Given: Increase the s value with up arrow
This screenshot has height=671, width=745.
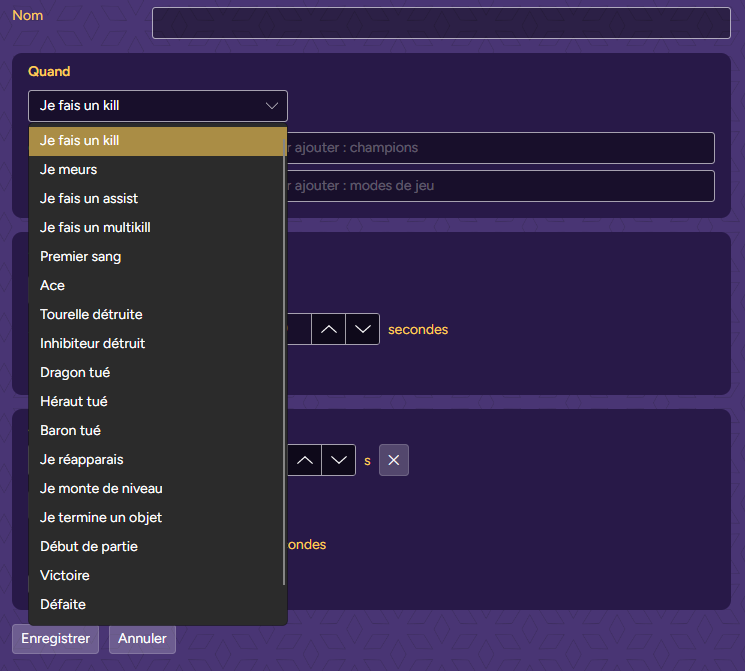Looking at the screenshot, I should [305, 460].
